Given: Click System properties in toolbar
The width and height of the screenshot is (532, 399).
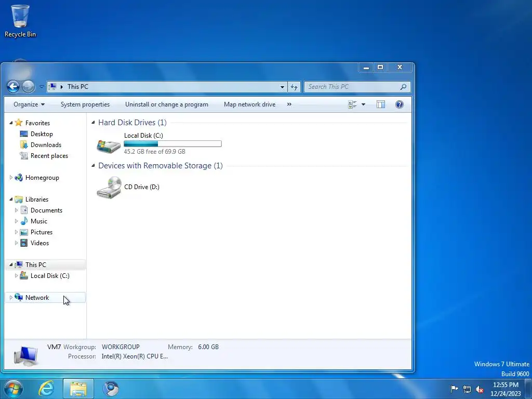Looking at the screenshot, I should tap(85, 104).
